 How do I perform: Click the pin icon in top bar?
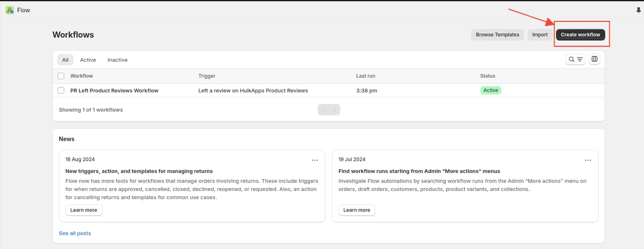click(x=639, y=10)
